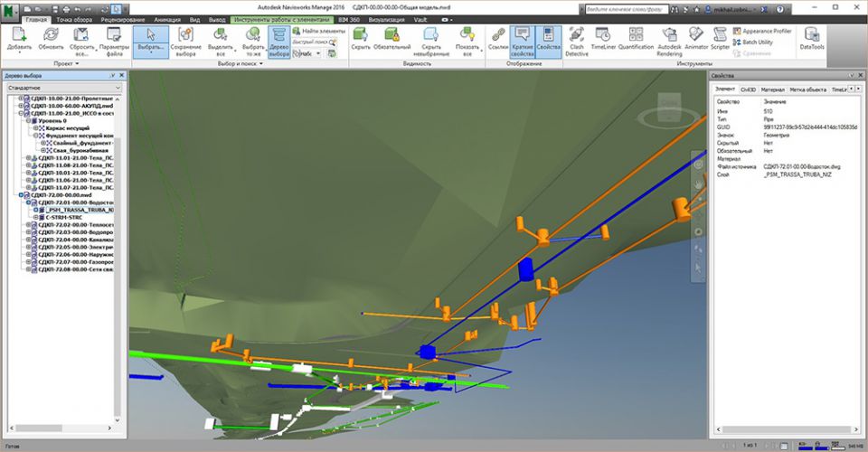The image size is (868, 452).
Task: Click the pan hand icon on navigation bar
Action: tap(699, 184)
